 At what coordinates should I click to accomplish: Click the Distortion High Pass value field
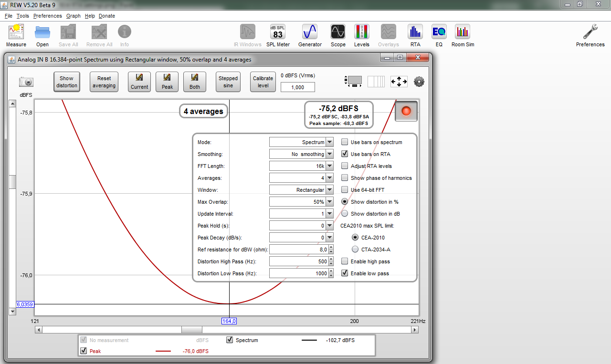pos(299,261)
